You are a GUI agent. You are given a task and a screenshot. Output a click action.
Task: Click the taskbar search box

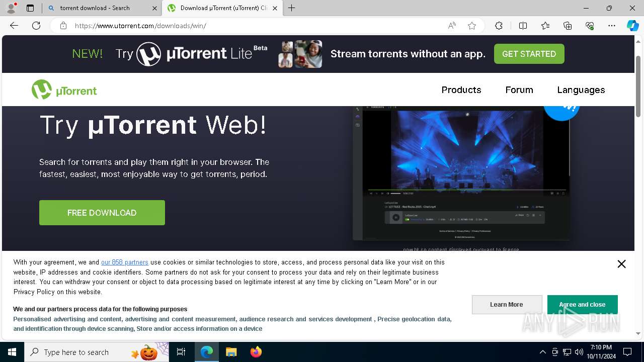[97, 352]
